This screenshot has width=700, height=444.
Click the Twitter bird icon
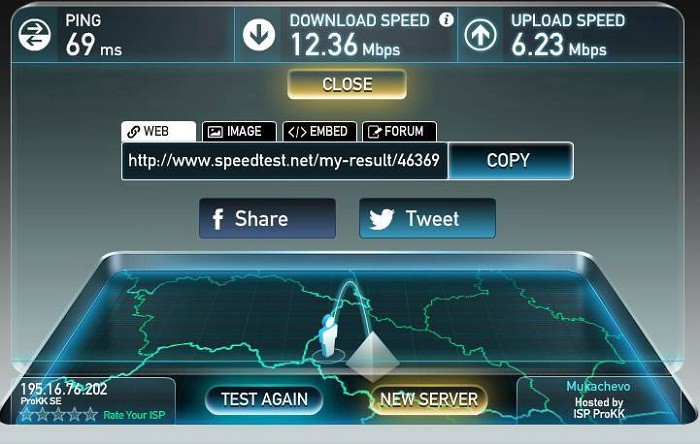382,219
